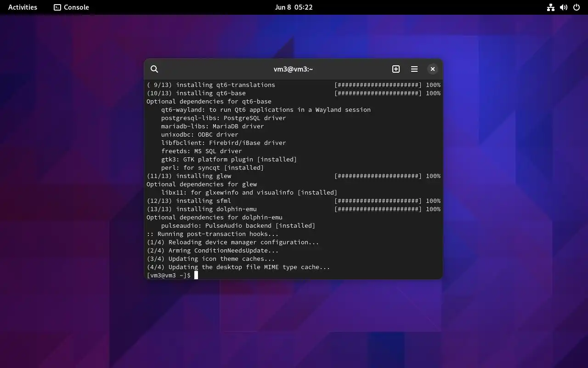Image resolution: width=588 pixels, height=368 pixels.
Task: Open the Activities overview
Action: click(23, 7)
